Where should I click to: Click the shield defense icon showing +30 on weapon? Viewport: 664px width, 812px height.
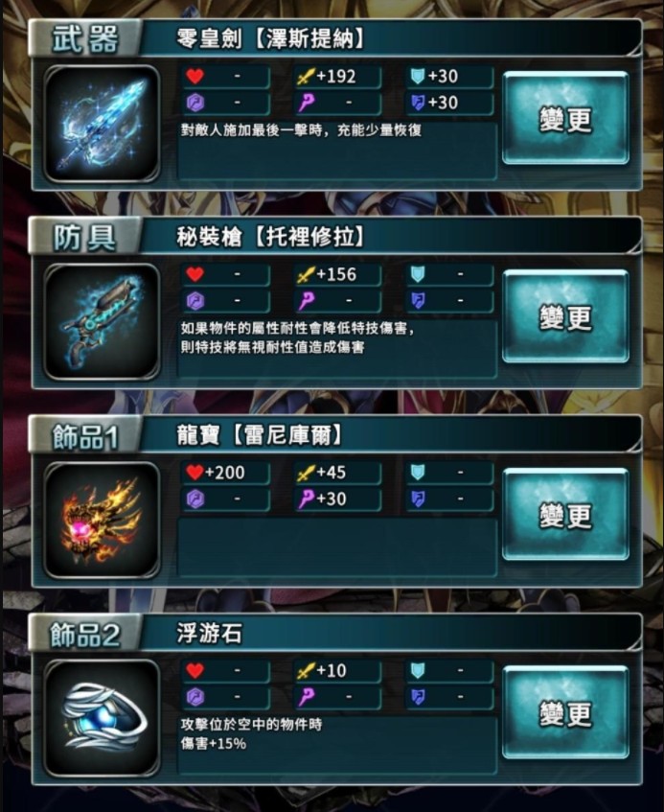tap(418, 77)
